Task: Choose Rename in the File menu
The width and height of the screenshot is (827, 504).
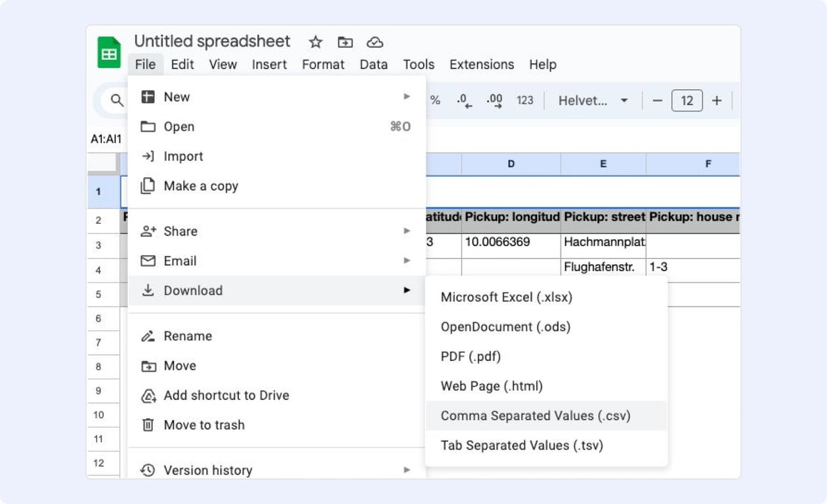Action: pyautogui.click(x=277, y=336)
